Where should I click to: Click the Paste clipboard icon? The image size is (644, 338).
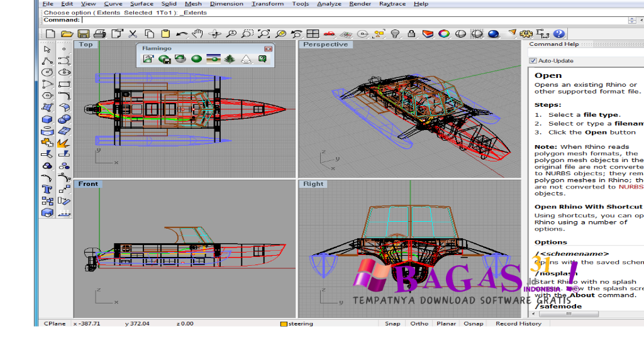[165, 34]
